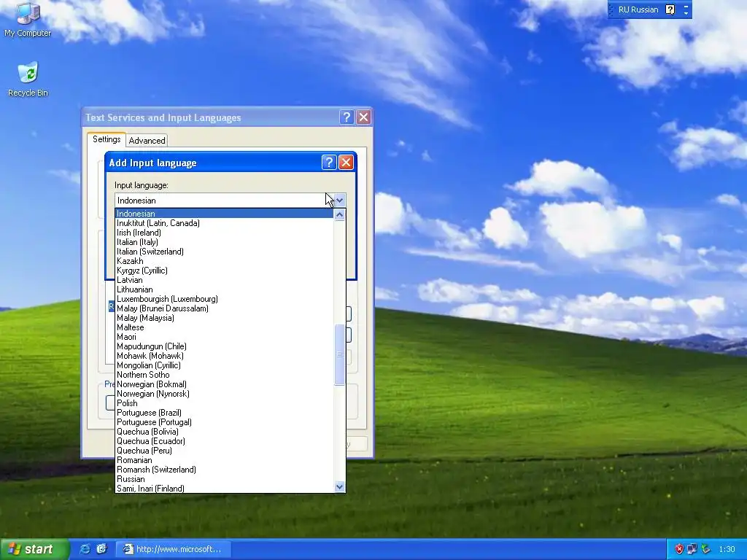The width and height of the screenshot is (747, 560).
Task: Select Inuktitut (Latin, Canada)
Action: pyautogui.click(x=225, y=223)
